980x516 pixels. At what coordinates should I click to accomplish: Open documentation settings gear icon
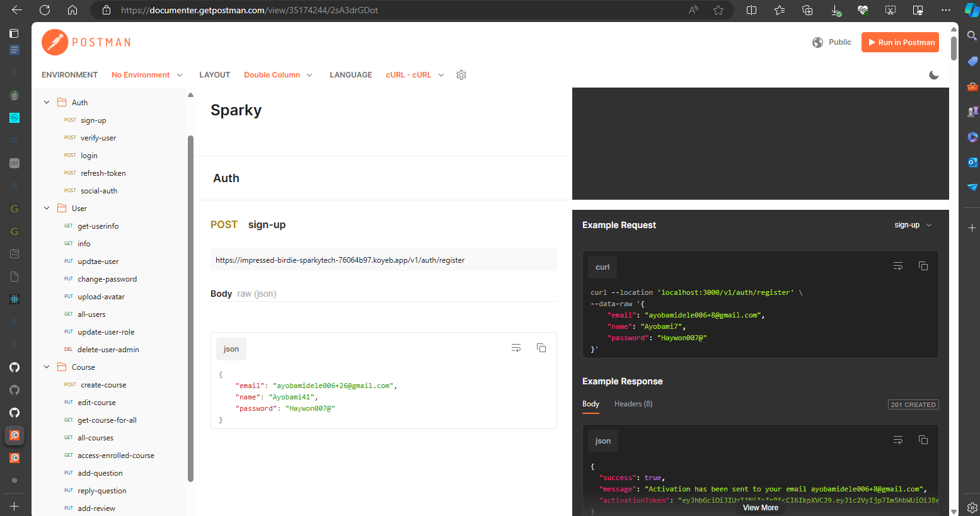(461, 75)
